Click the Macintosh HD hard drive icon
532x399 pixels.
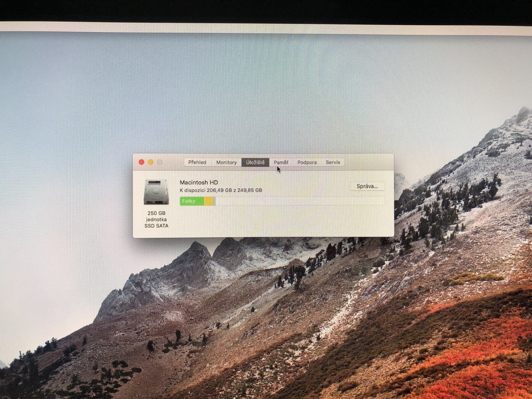point(156,192)
